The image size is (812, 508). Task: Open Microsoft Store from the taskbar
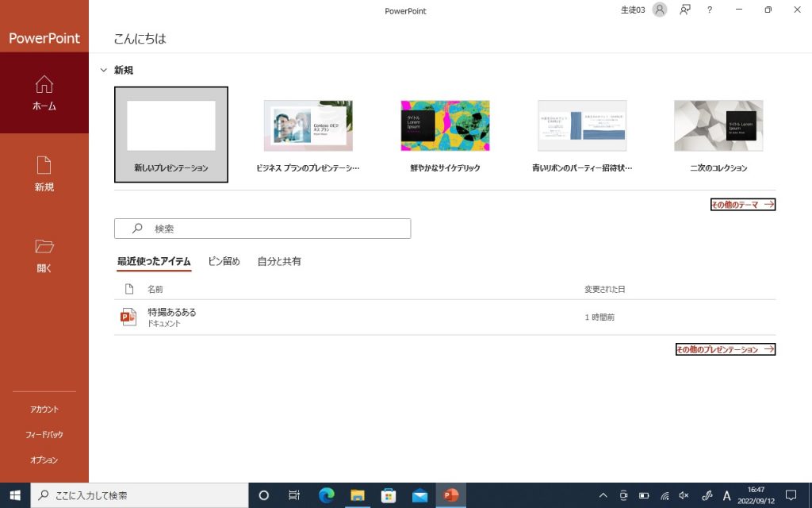click(x=389, y=495)
